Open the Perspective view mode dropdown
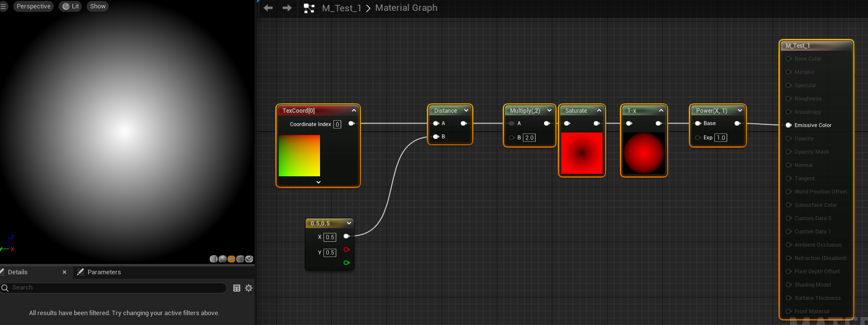Screen dimensions: 868x325 click(33, 6)
